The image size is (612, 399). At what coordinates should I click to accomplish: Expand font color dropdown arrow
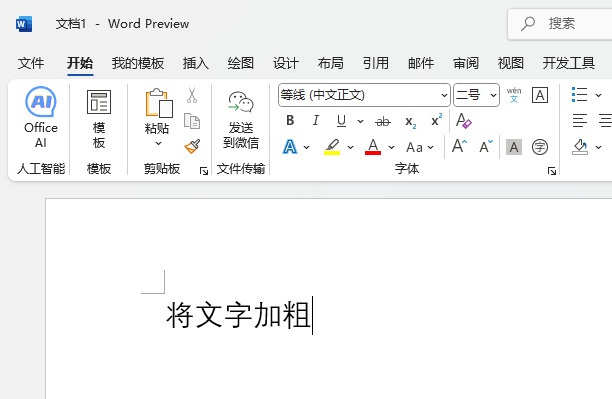click(x=391, y=148)
